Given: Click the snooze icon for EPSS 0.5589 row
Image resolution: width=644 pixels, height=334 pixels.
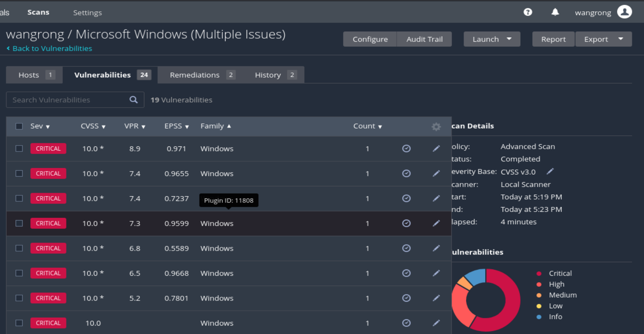Looking at the screenshot, I should pos(406,248).
